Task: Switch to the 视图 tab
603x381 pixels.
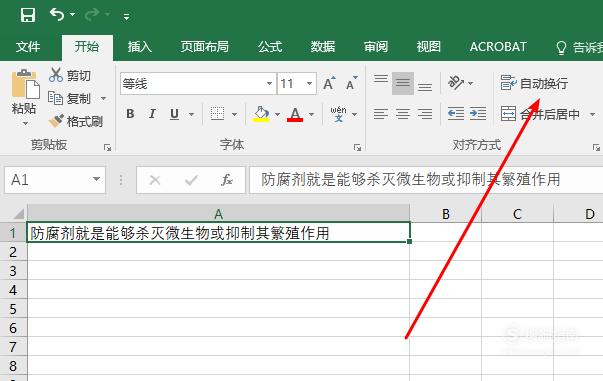Action: (x=428, y=47)
